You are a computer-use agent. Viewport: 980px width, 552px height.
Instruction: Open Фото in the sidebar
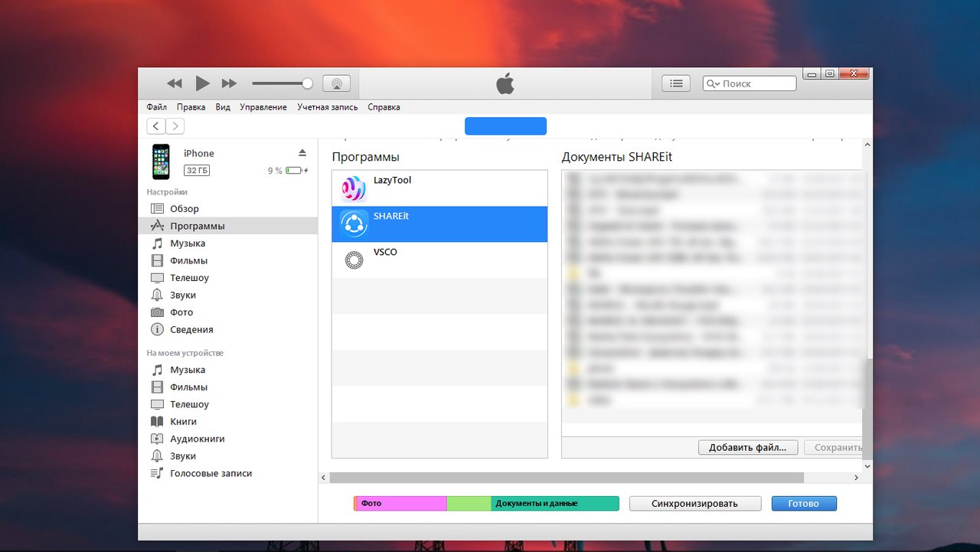coord(228,312)
